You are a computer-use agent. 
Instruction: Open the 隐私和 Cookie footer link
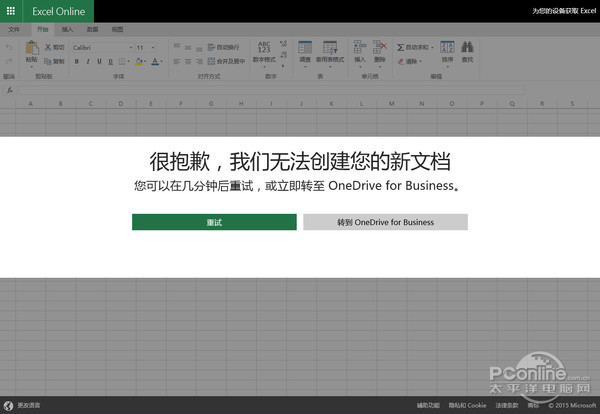pos(467,406)
